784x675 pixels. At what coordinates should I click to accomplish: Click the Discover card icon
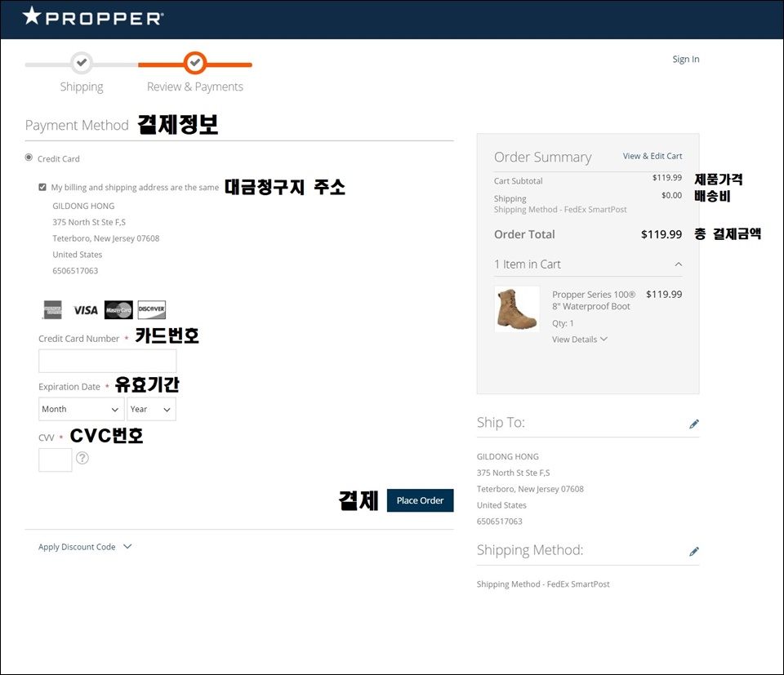[x=152, y=310]
